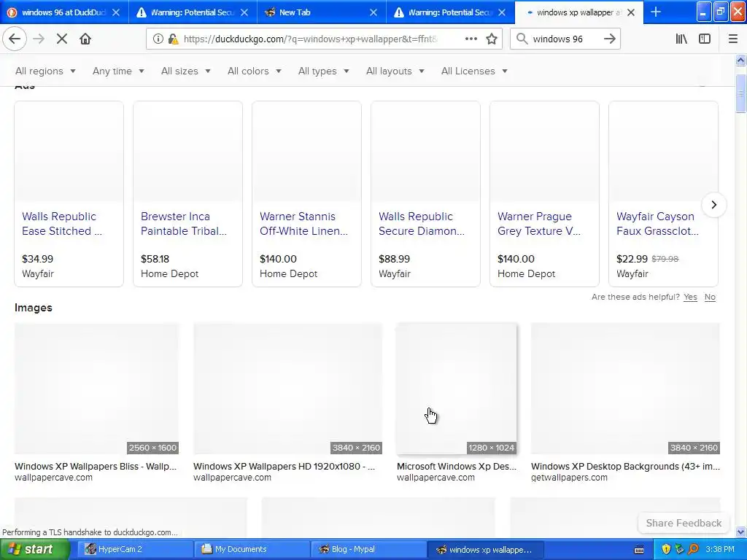Open the All sizes dropdown
747x560 pixels.
pos(186,71)
